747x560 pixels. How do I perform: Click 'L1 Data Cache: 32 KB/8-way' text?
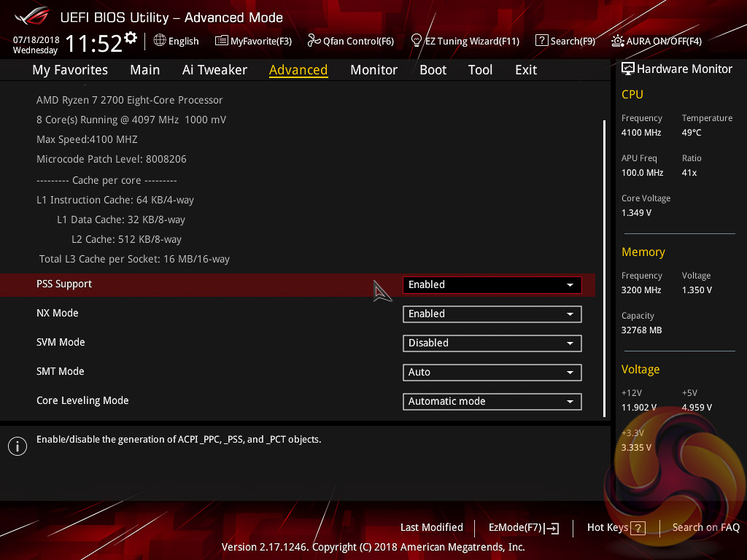click(x=121, y=219)
